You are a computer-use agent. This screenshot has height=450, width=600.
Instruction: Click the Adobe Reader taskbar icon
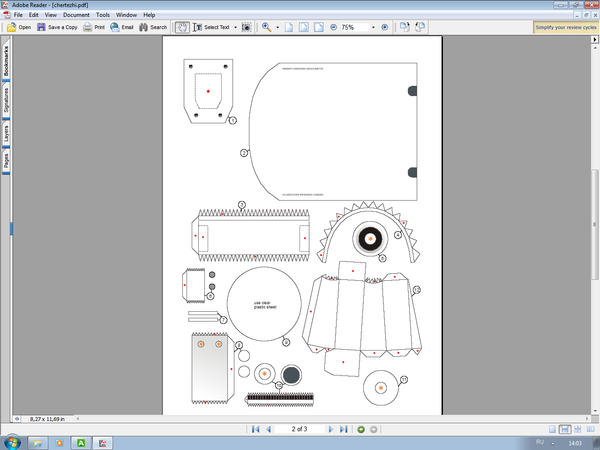(x=103, y=443)
